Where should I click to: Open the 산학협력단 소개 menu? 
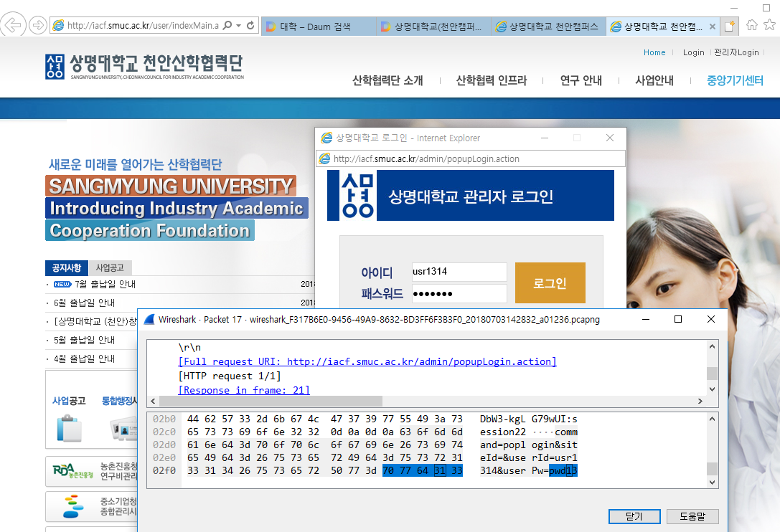(387, 80)
